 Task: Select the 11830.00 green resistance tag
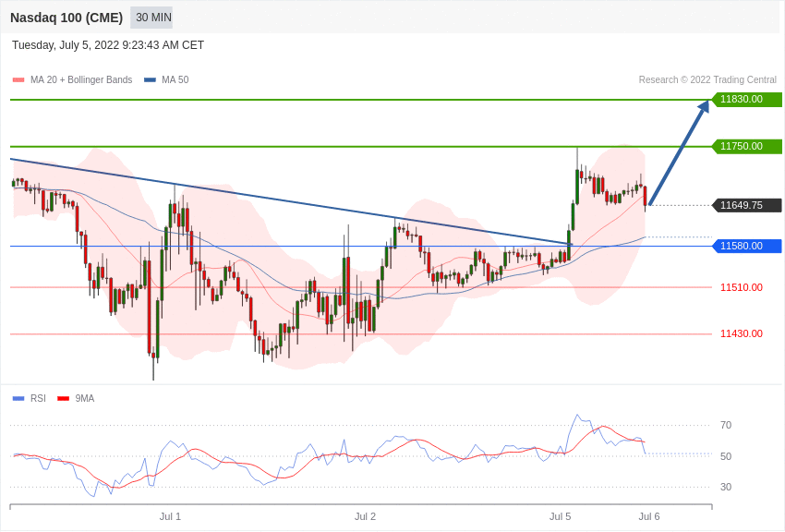(746, 99)
